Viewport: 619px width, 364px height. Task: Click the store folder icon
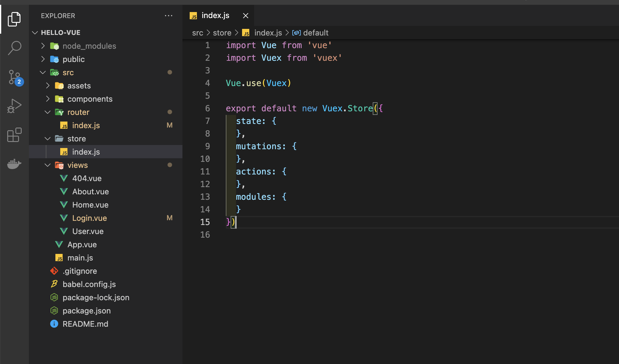tap(59, 139)
